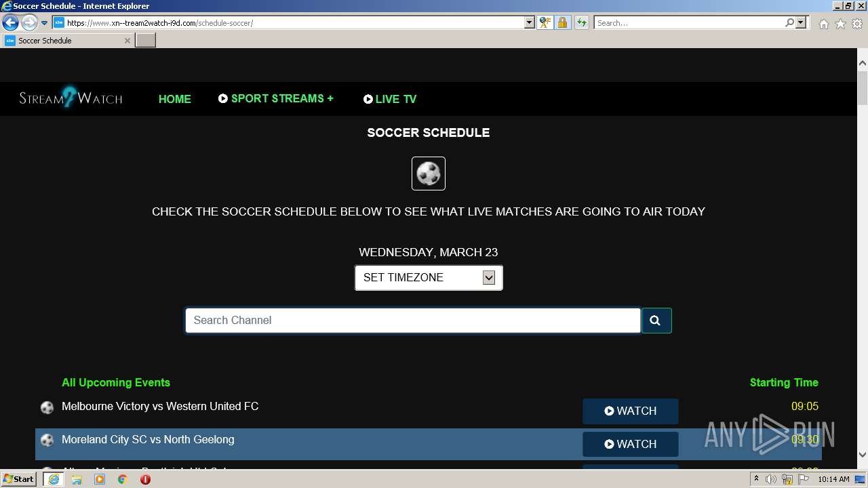The width and height of the screenshot is (868, 488).
Task: Select Moreland City SC vs North Geelong
Action: 148,440
